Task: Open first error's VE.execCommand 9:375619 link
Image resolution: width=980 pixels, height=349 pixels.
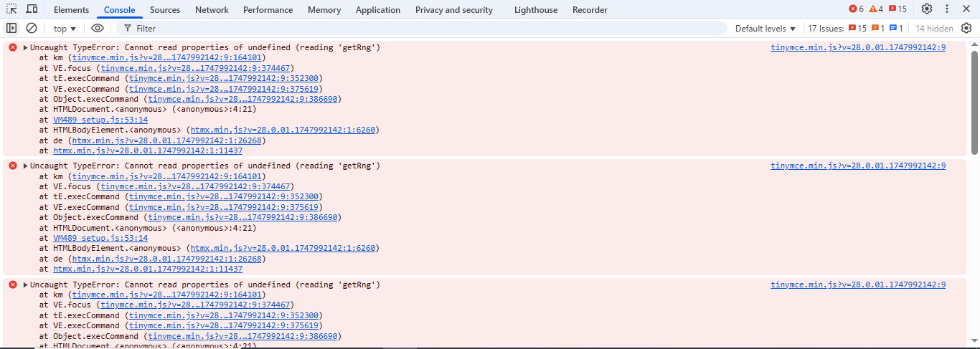Action: tap(225, 89)
